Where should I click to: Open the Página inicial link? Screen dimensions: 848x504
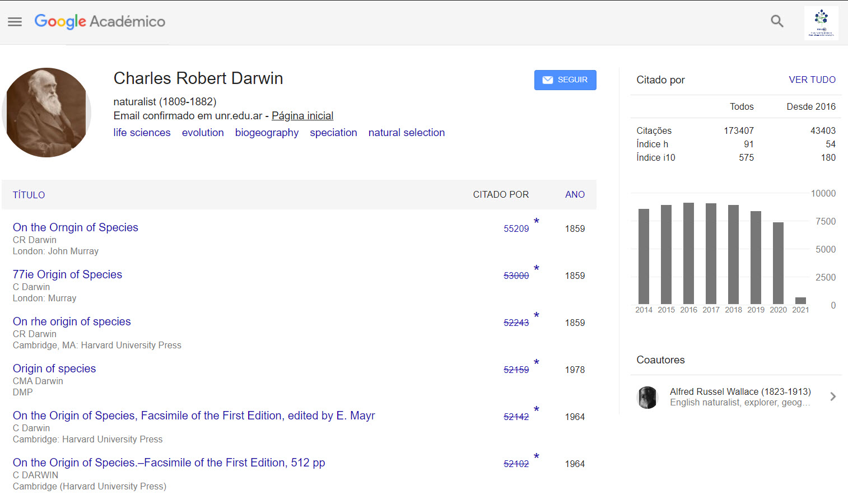coord(302,116)
